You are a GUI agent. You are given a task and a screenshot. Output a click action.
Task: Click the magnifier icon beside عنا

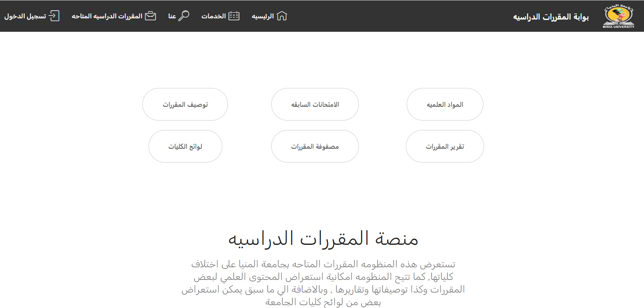pos(184,16)
